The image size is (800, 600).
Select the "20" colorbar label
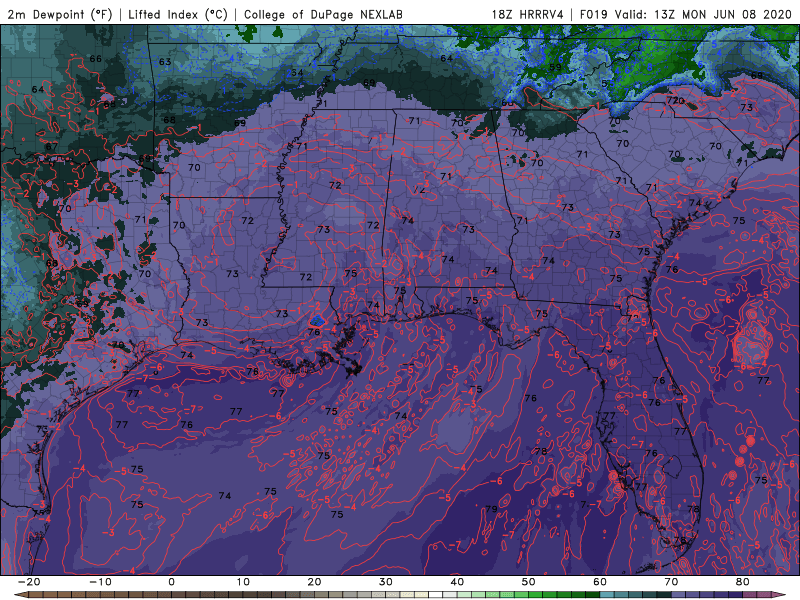[x=314, y=582]
